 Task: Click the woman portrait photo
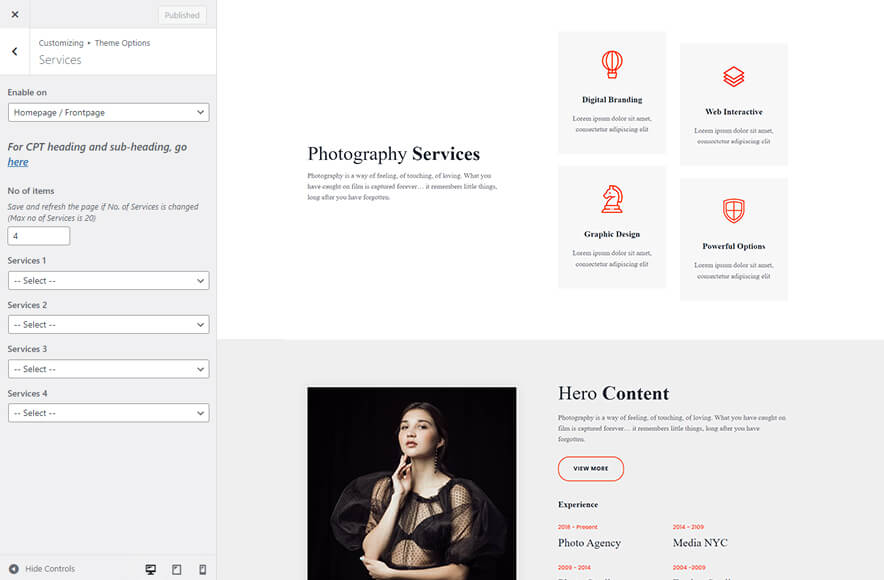(412, 483)
